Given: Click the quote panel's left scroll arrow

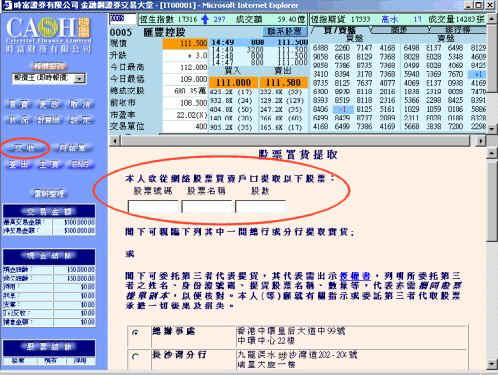Looking at the screenshot, I should point(114,141).
